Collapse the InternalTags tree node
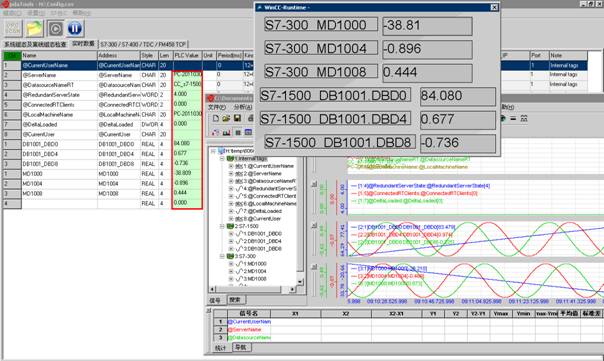The height and width of the screenshot is (361, 604). click(222, 159)
